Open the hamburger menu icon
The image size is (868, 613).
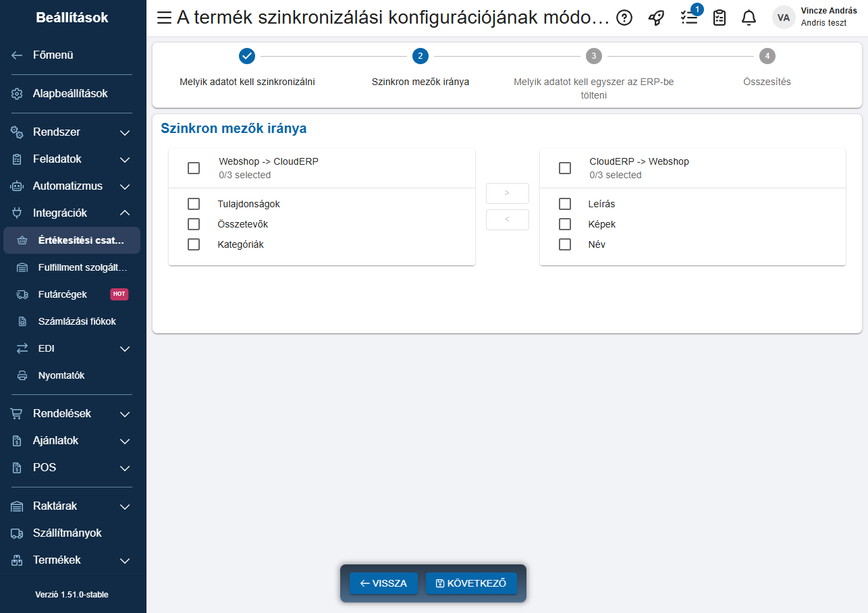(x=164, y=18)
